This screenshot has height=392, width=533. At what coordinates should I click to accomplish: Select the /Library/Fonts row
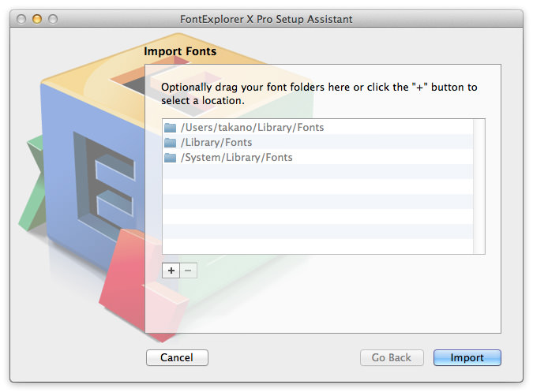(x=317, y=142)
